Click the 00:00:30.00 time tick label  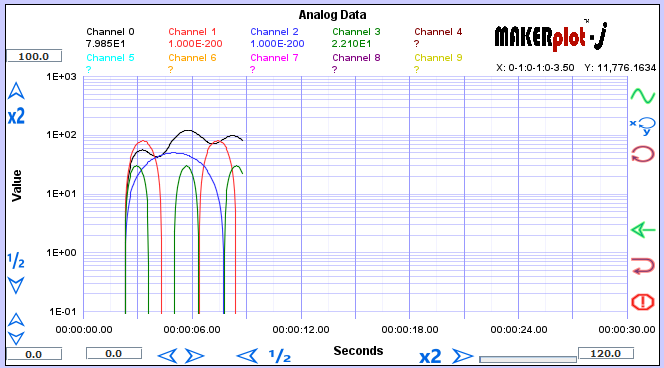pos(627,329)
